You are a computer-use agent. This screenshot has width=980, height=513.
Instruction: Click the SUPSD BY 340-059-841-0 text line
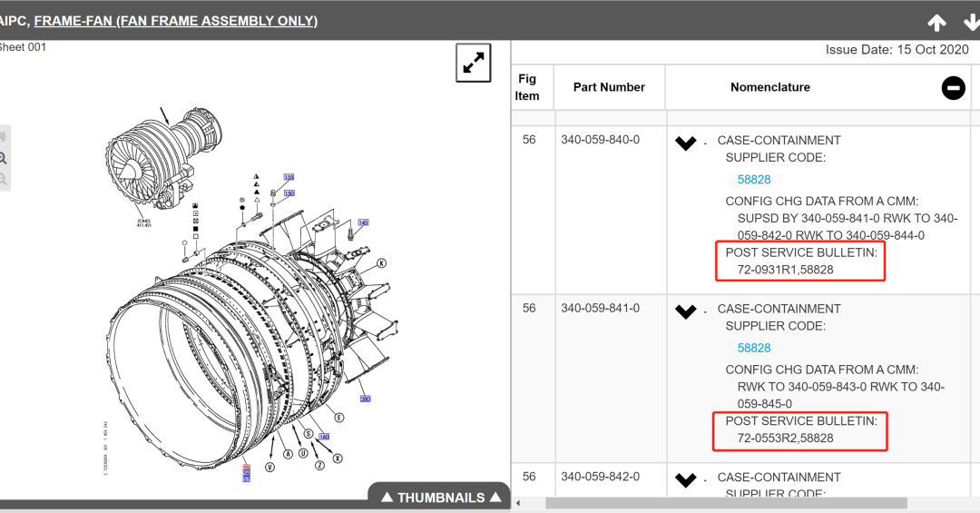(x=848, y=219)
